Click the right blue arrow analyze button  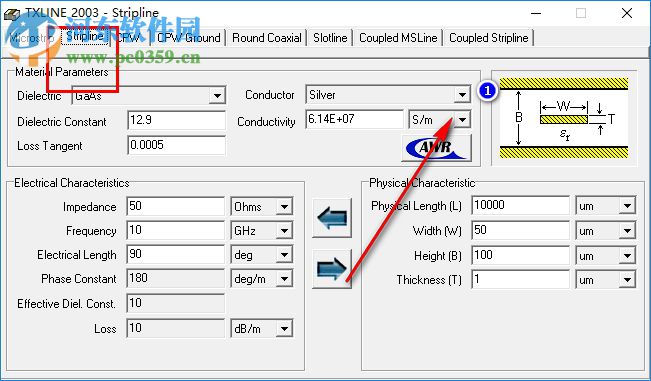tap(332, 269)
